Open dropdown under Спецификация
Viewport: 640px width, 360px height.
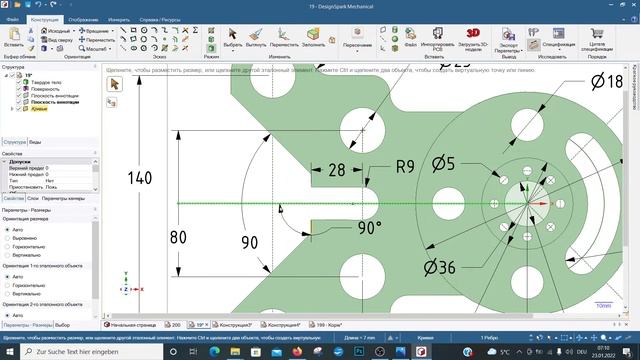coord(559,50)
